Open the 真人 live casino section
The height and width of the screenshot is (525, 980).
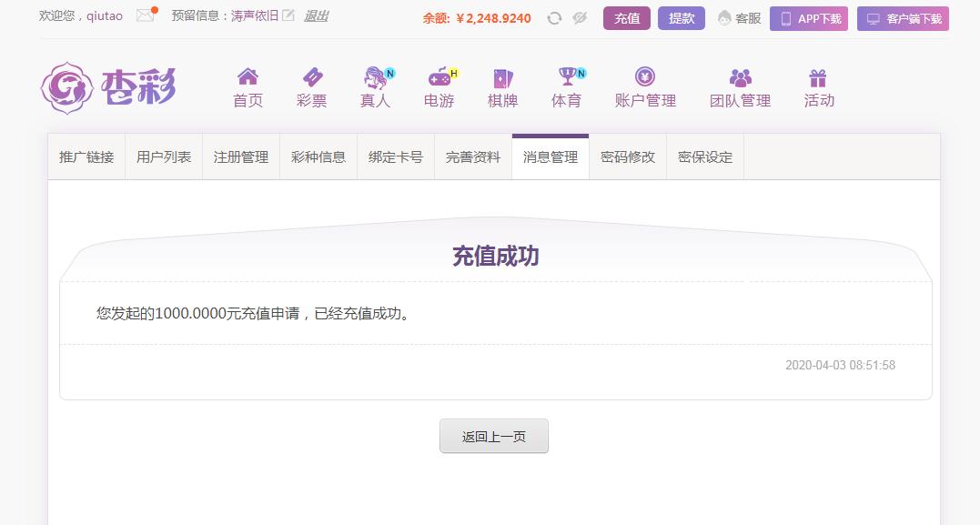[376, 88]
